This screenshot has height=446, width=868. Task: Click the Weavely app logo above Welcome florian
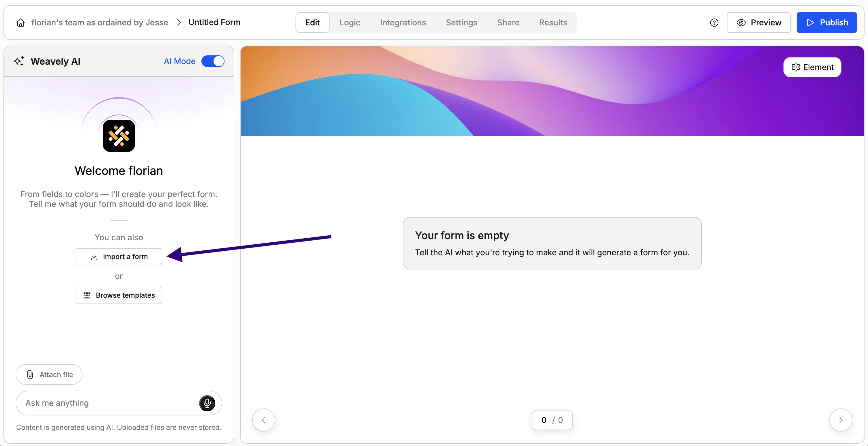point(119,136)
